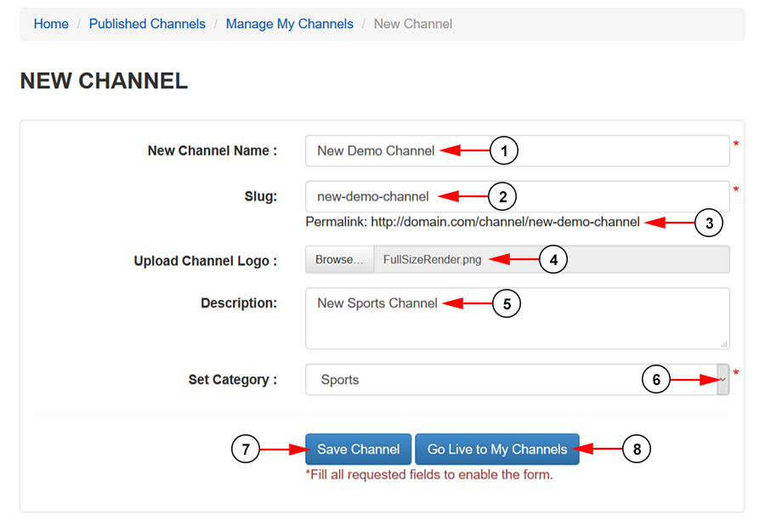Click the FullSizeRender.png file name field
Image resolution: width=765 pixels, height=532 pixels.
[552, 259]
